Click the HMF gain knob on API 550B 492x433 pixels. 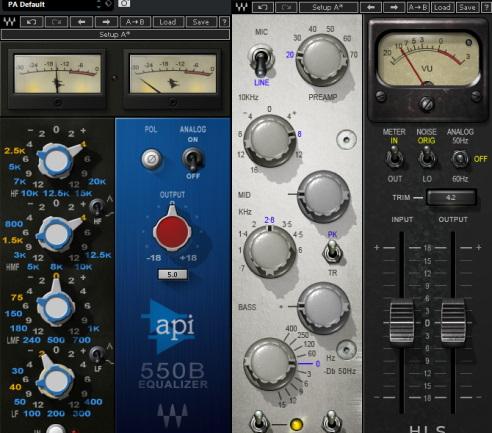(56, 234)
